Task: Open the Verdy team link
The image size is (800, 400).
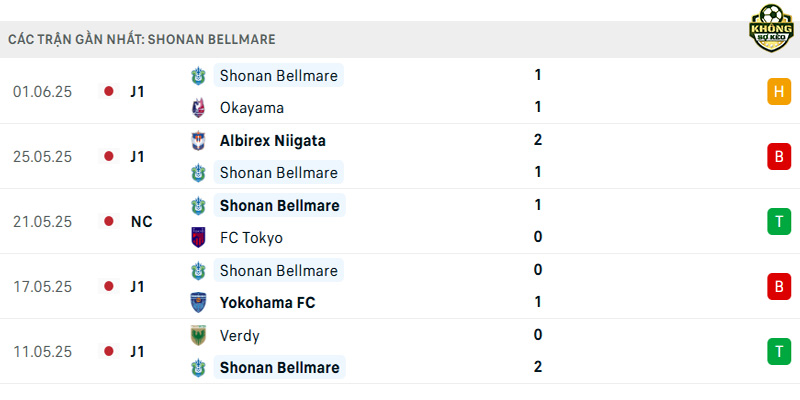Action: click(x=239, y=336)
